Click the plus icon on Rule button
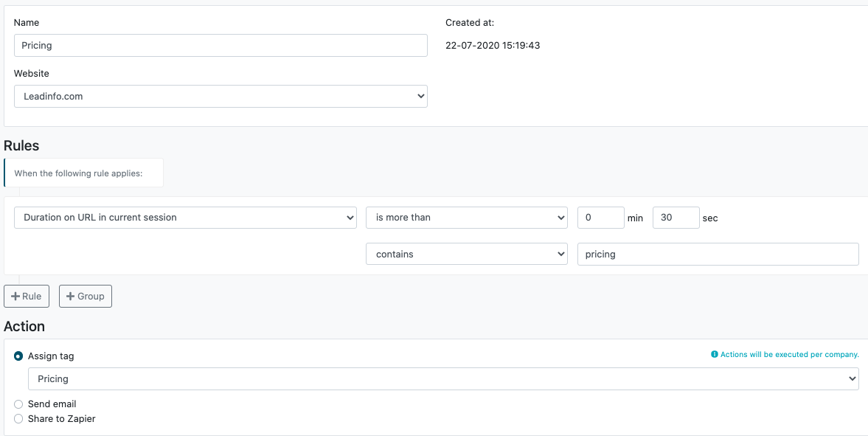The width and height of the screenshot is (868, 436). coord(15,297)
